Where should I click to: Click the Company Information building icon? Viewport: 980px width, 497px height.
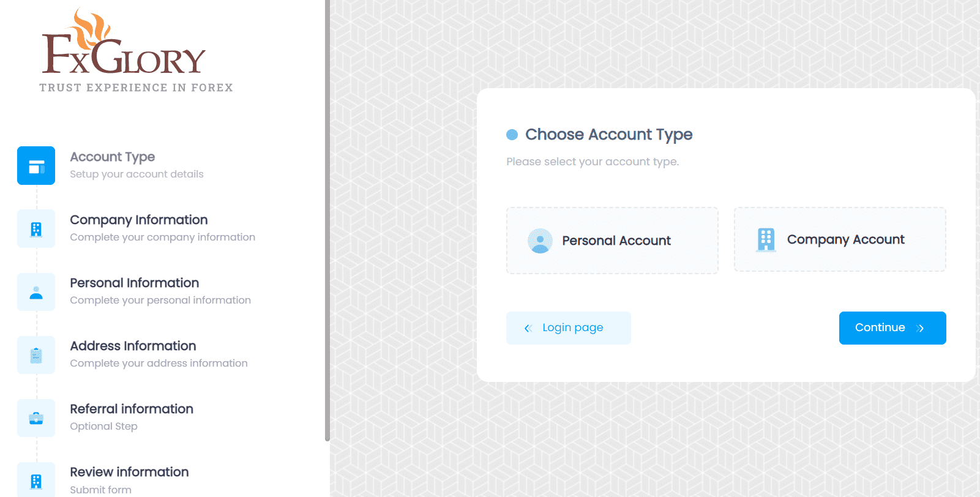[x=36, y=229]
